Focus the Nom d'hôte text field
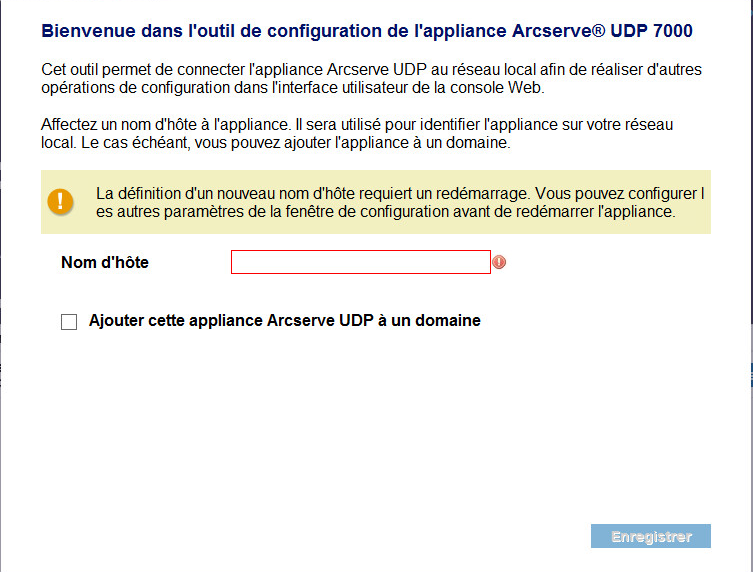This screenshot has height=572, width=753. click(x=361, y=262)
